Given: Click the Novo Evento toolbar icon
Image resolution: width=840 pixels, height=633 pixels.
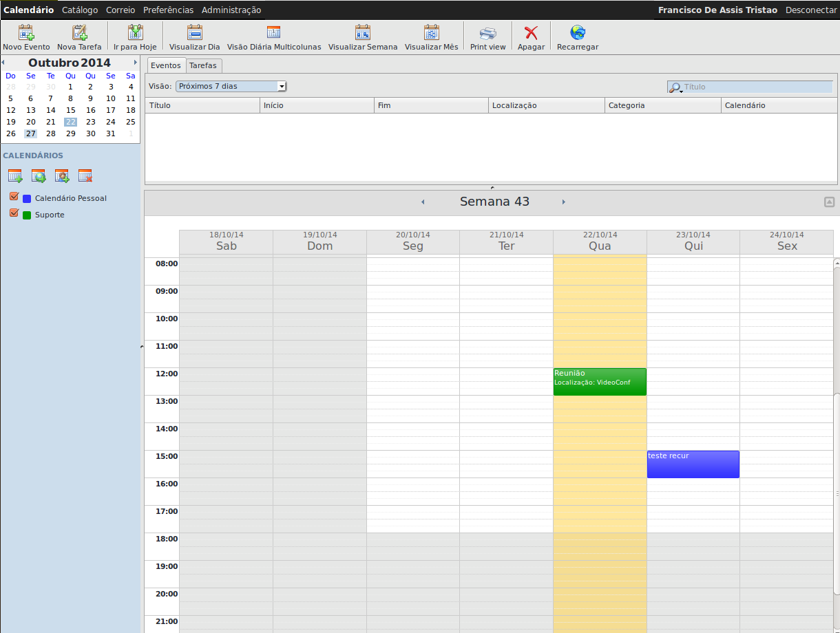Looking at the screenshot, I should pos(26,33).
